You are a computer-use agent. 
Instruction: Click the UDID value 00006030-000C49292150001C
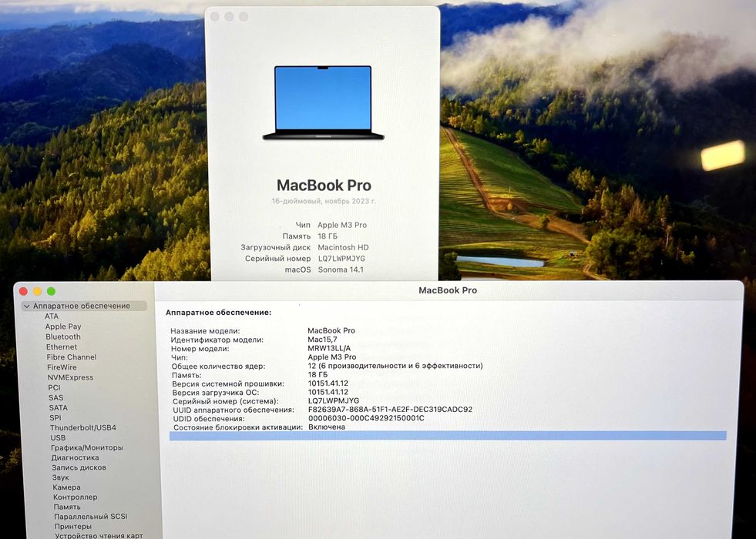[366, 418]
